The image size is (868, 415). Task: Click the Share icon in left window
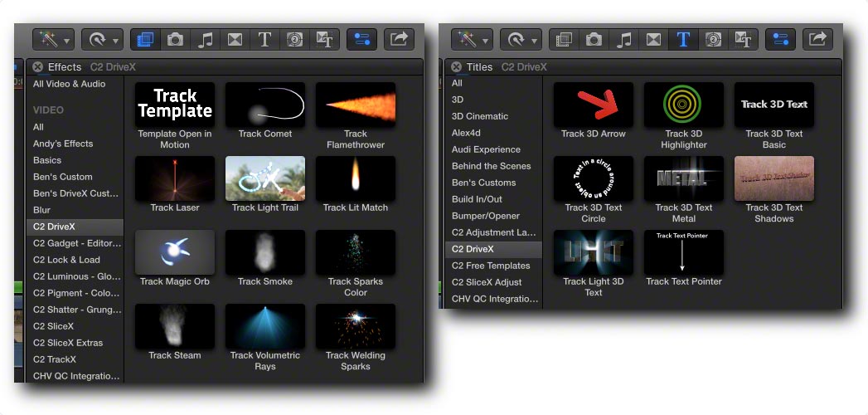(x=399, y=39)
